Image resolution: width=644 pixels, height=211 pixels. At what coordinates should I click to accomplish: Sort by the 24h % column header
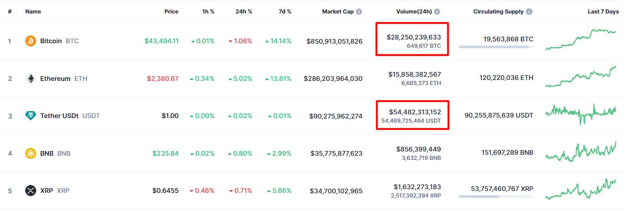coord(244,12)
